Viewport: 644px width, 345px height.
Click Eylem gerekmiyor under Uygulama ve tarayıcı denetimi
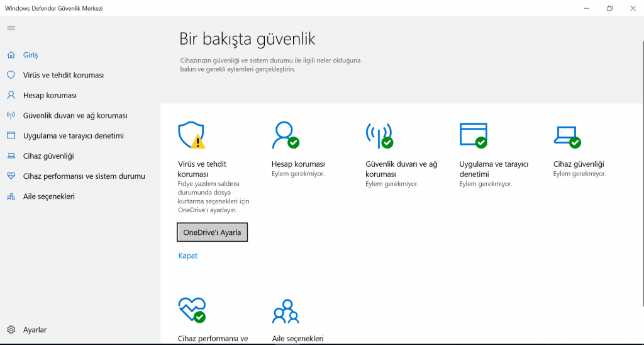pos(486,184)
